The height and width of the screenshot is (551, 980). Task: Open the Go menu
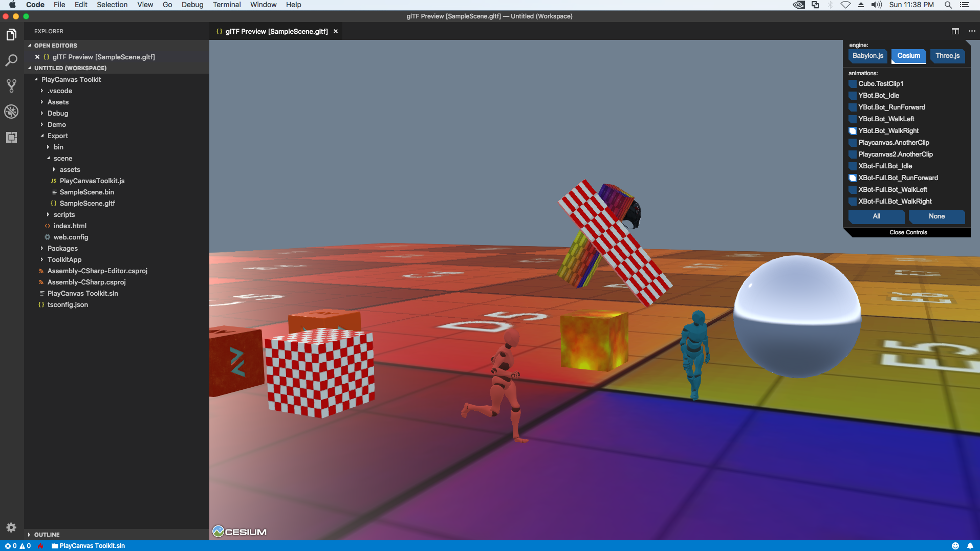(167, 5)
